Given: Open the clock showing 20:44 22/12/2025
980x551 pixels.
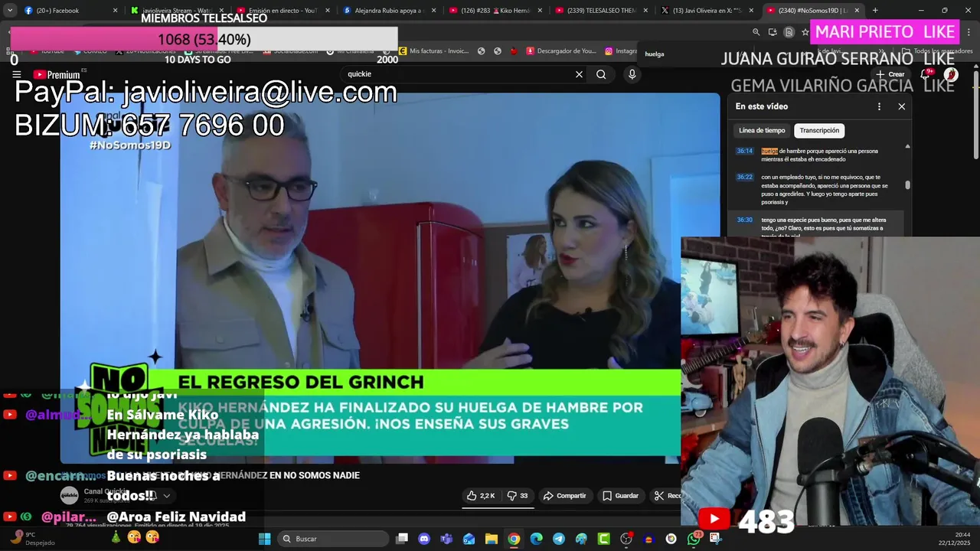Looking at the screenshot, I should tap(954, 539).
